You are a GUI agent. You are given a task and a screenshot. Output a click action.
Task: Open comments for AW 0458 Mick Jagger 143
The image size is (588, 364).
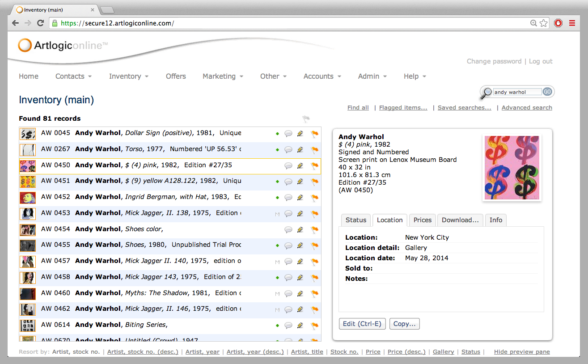click(288, 277)
